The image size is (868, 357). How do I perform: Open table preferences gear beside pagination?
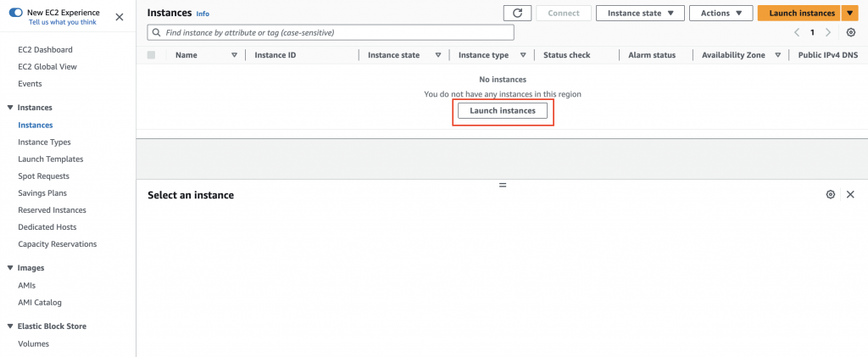tap(851, 33)
